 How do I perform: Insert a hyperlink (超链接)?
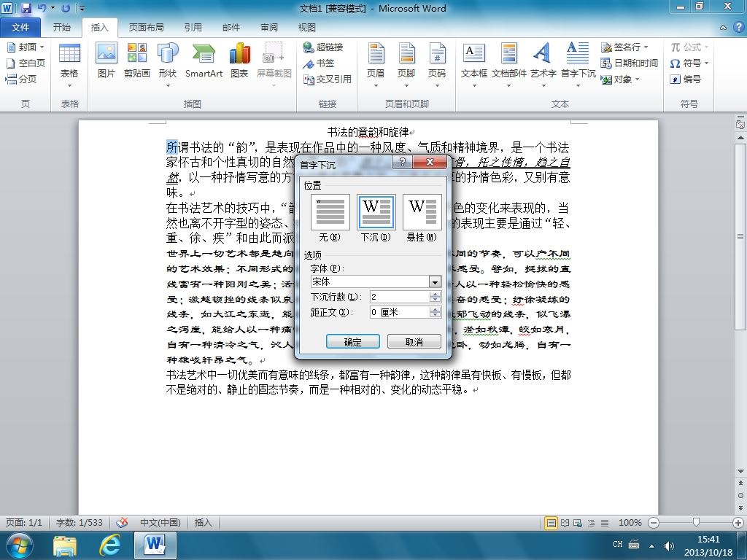coord(323,47)
